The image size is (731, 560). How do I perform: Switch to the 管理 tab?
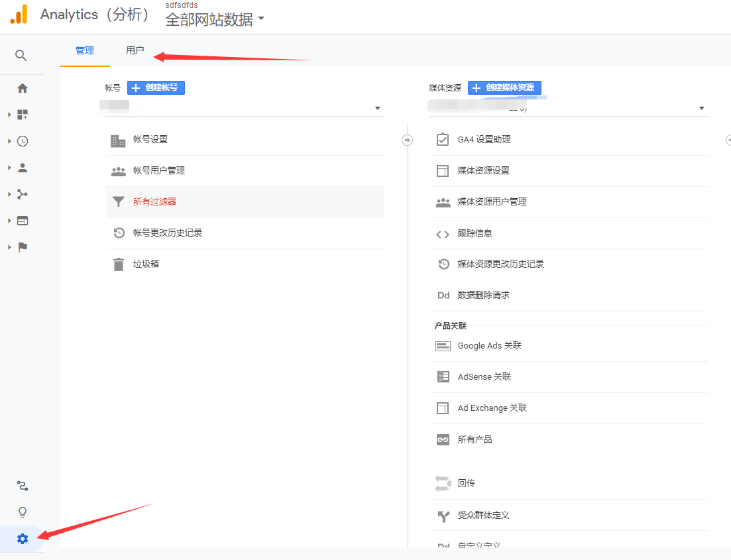84,50
